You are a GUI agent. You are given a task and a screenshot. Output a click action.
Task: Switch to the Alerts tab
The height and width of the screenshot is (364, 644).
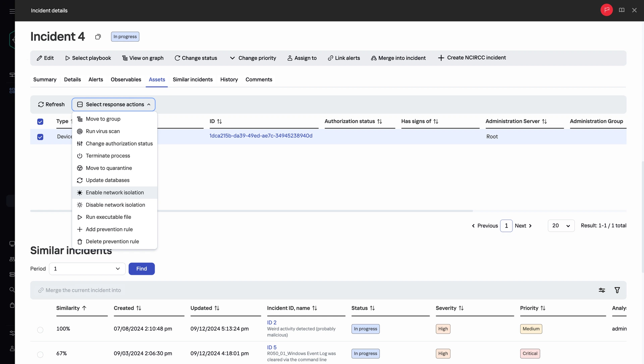(x=96, y=79)
